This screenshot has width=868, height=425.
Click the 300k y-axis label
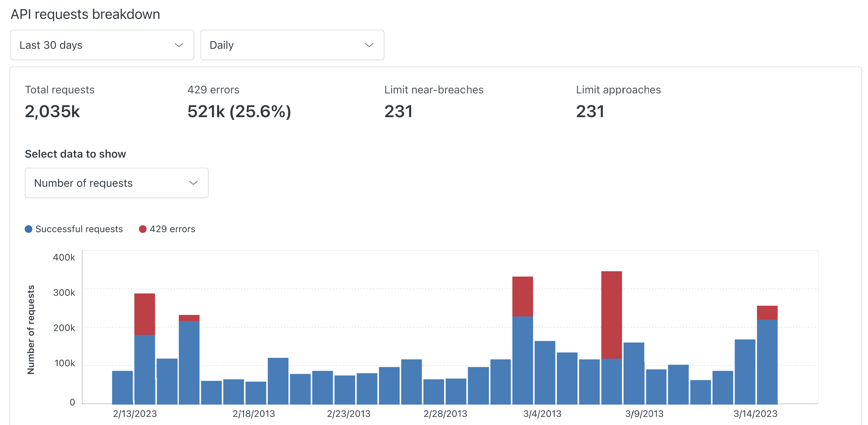pos(64,292)
